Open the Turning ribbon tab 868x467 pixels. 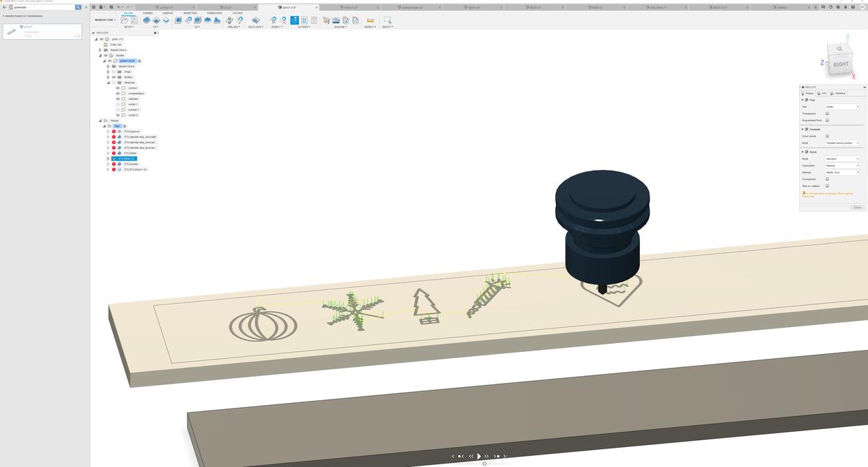147,13
